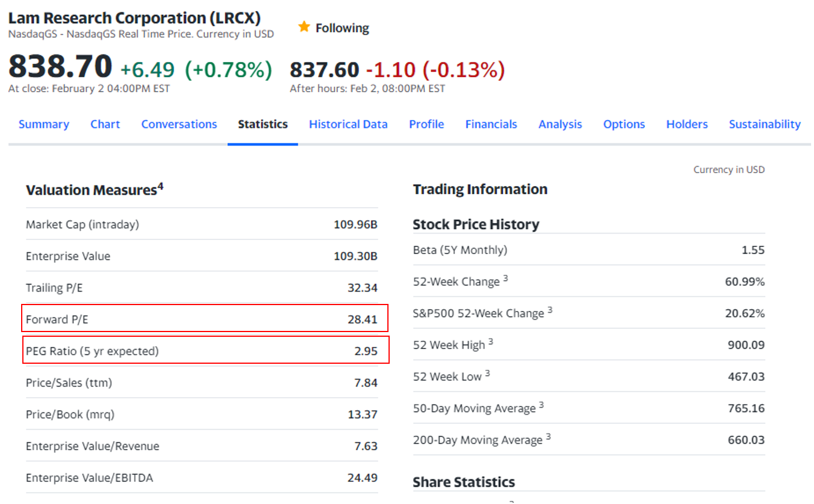Click the 52 Week Low label
The width and height of the screenshot is (814, 504).
[447, 377]
